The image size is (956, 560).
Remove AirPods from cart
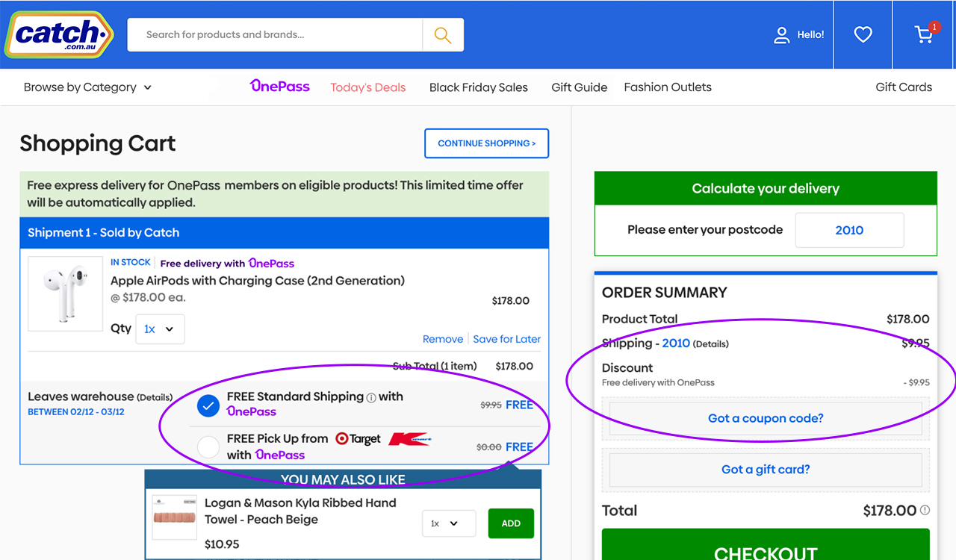click(443, 339)
